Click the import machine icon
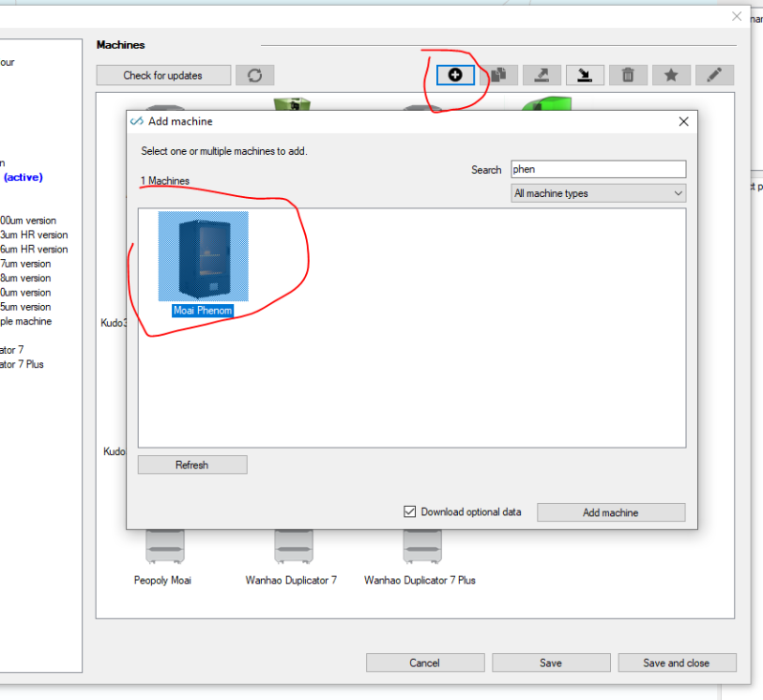Viewport: 763px width, 700px height. [584, 75]
